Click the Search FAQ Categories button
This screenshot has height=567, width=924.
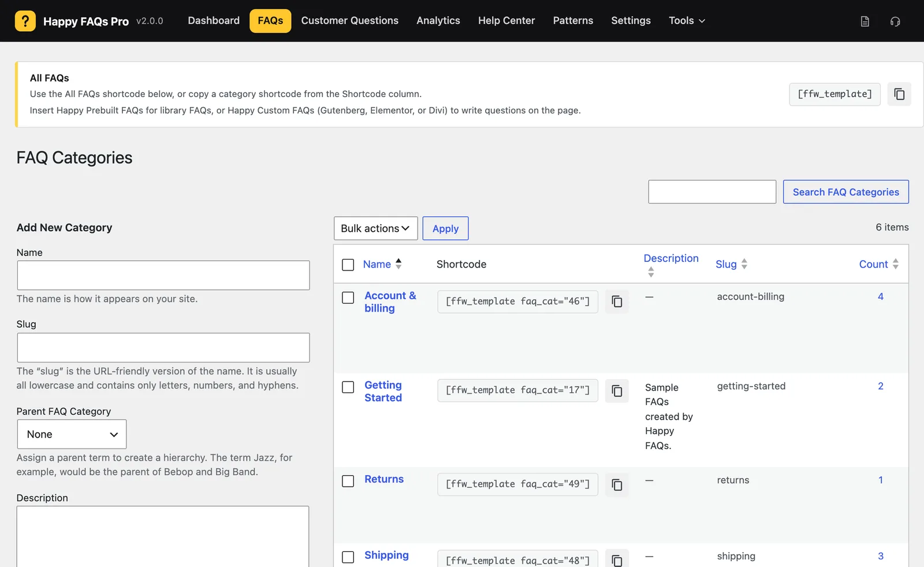(x=845, y=192)
